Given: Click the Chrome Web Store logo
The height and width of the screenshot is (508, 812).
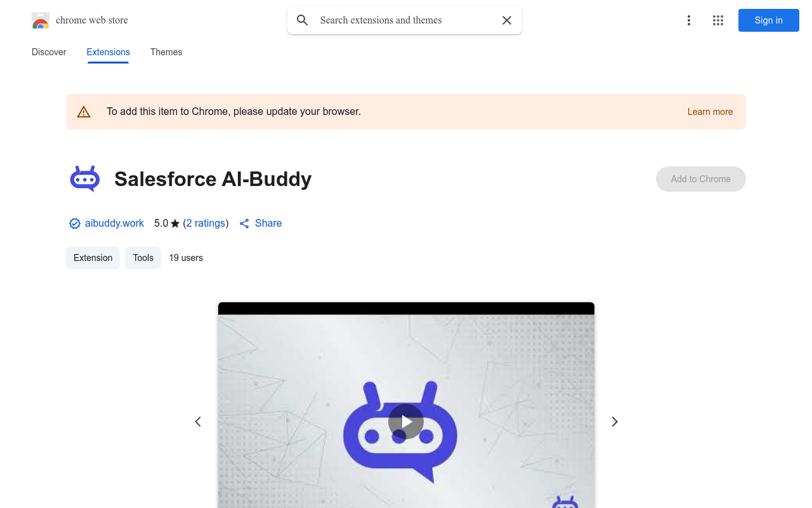Looking at the screenshot, I should (41, 20).
